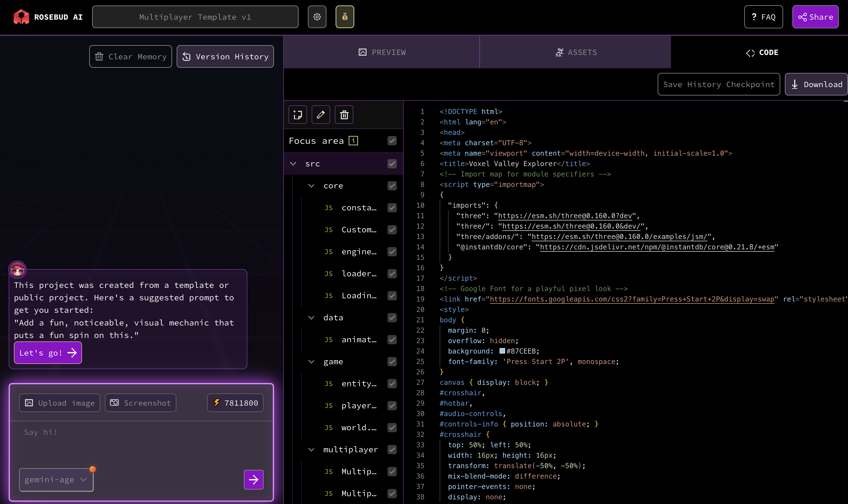The width and height of the screenshot is (848, 504).
Task: Click the Say hi! chat input field
Action: (141, 442)
